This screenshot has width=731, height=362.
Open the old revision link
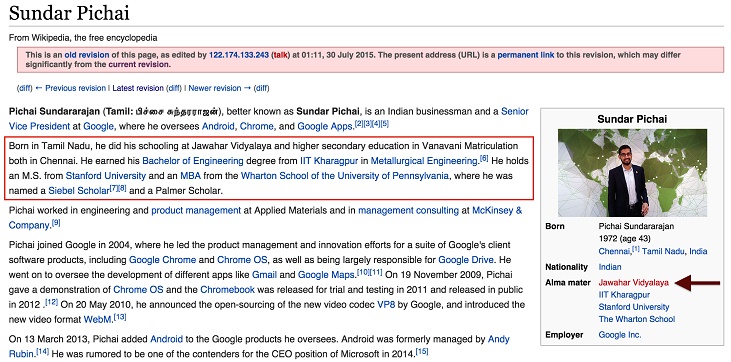pos(87,55)
